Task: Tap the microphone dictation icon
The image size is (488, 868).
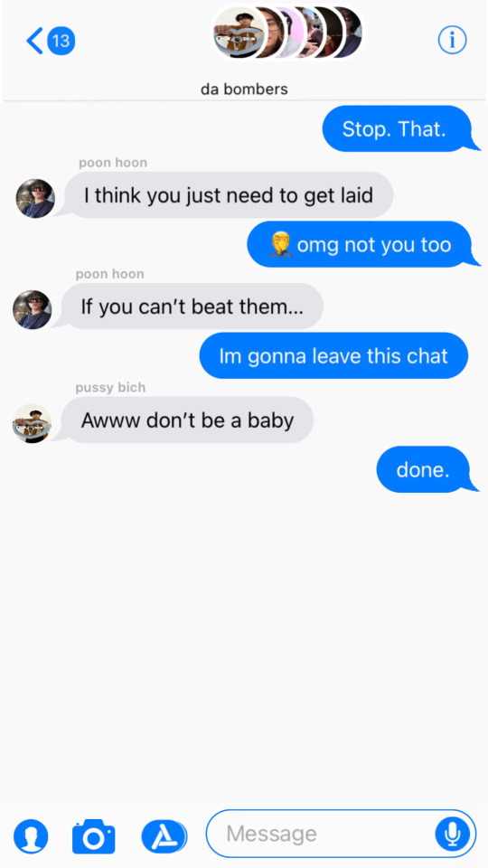Action: click(x=452, y=834)
